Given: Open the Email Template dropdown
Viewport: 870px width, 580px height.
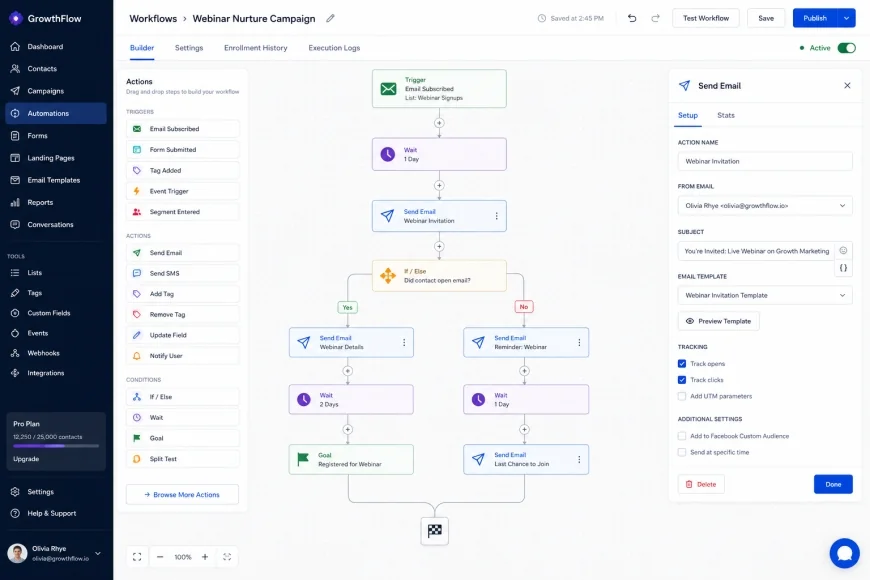Looking at the screenshot, I should (x=765, y=295).
